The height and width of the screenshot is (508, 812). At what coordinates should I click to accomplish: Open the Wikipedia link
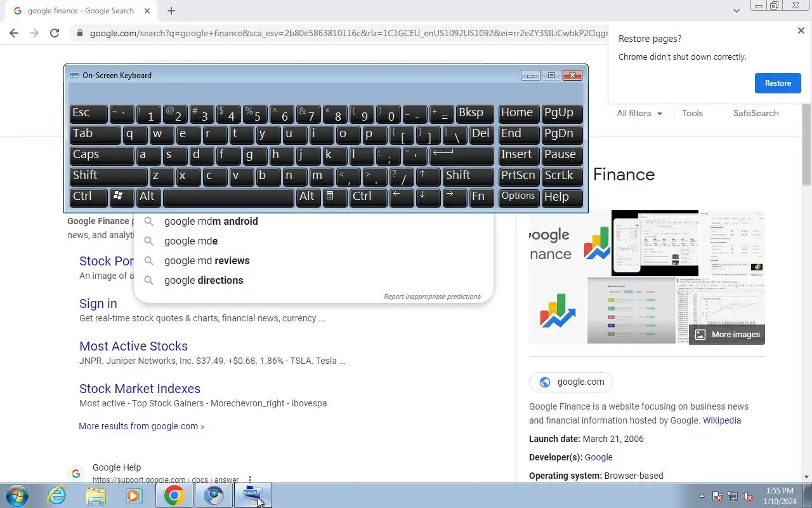[722, 420]
